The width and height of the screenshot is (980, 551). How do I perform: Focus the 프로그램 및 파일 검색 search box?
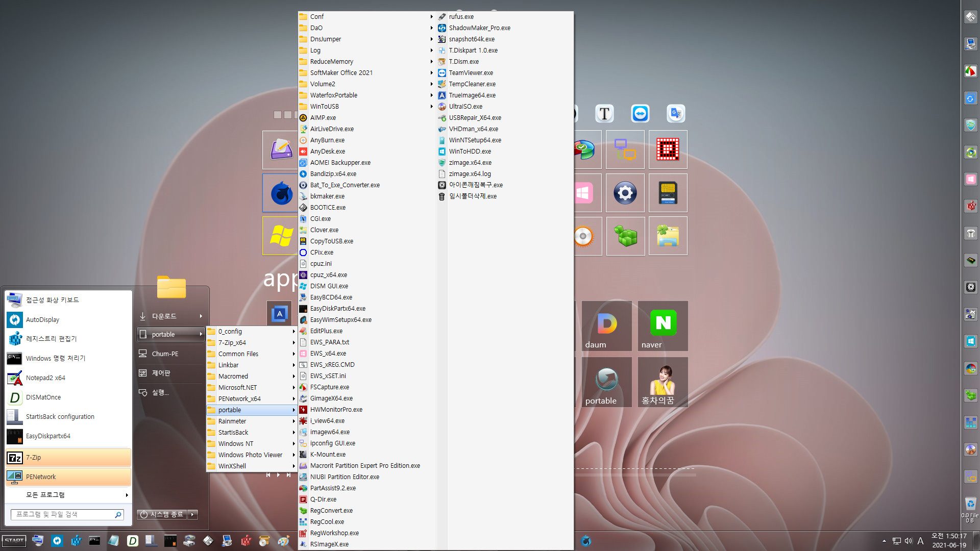[67, 515]
